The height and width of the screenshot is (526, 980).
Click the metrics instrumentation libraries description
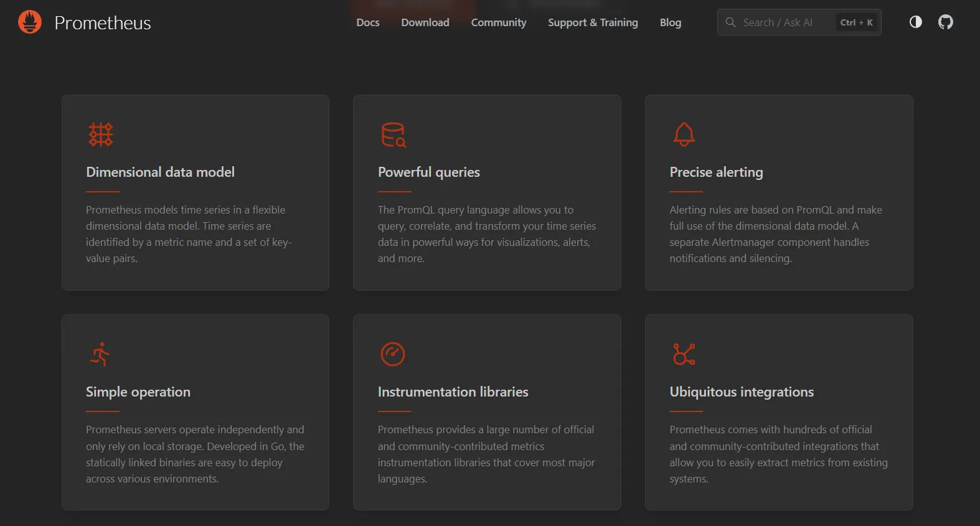click(486, 454)
